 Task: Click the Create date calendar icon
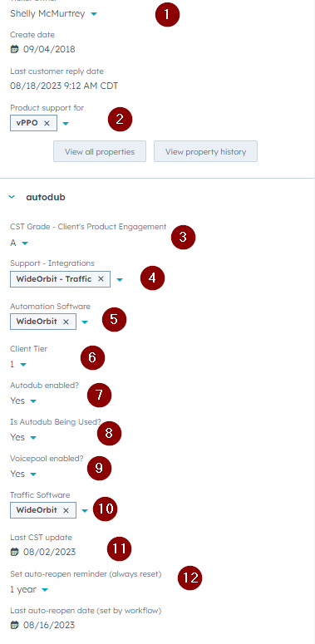pos(14,49)
